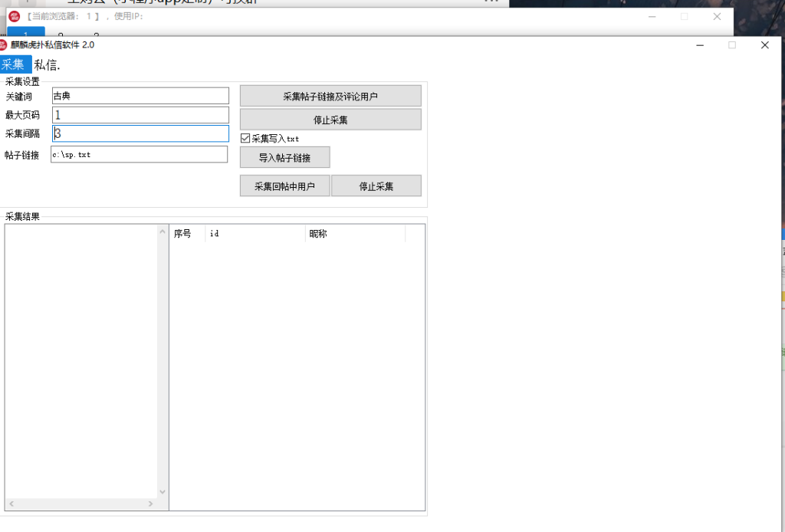Click right arrow of horizontal scrollbar
The width and height of the screenshot is (785, 532).
151,504
